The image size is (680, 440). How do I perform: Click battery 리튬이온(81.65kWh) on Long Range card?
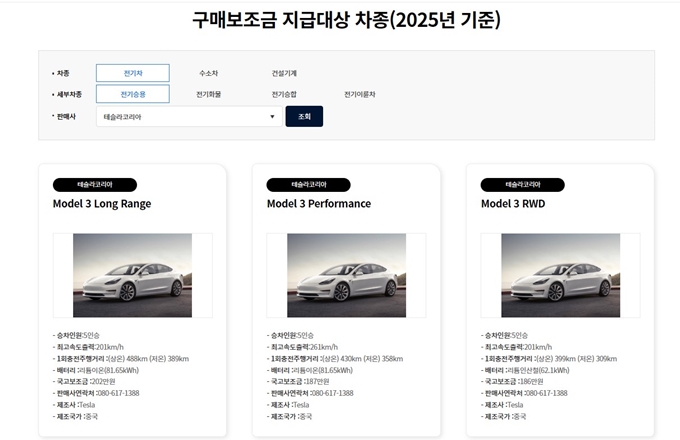pos(96,370)
